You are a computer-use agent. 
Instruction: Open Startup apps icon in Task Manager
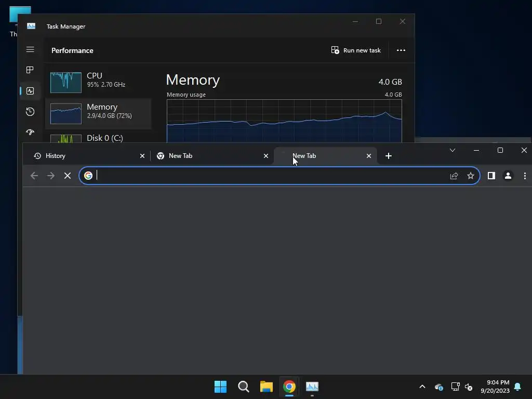point(30,132)
